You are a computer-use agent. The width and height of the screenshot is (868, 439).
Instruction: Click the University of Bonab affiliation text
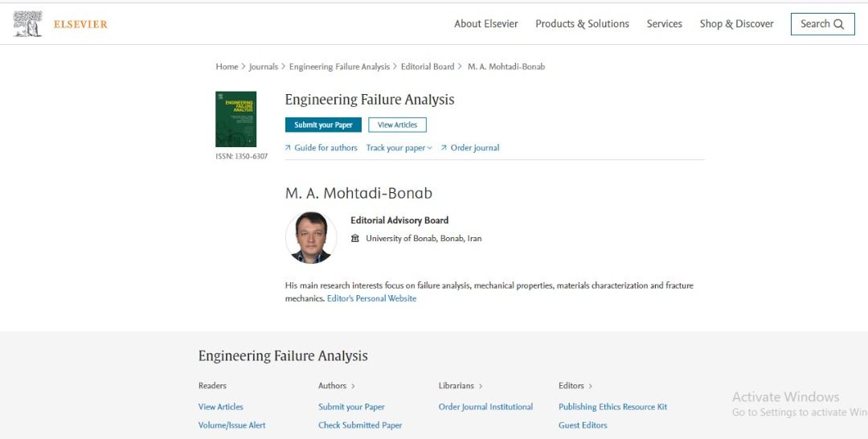424,238
